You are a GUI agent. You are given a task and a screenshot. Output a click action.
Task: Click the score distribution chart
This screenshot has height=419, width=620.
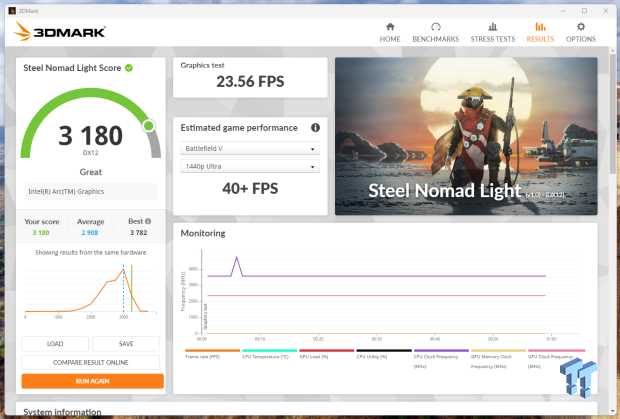tap(91, 291)
